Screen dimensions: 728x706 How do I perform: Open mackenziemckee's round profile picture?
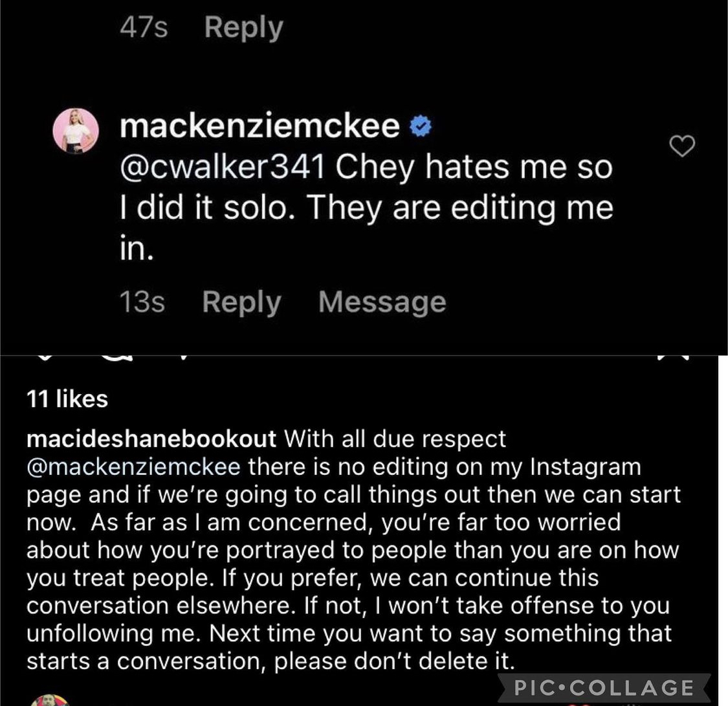[x=76, y=131]
